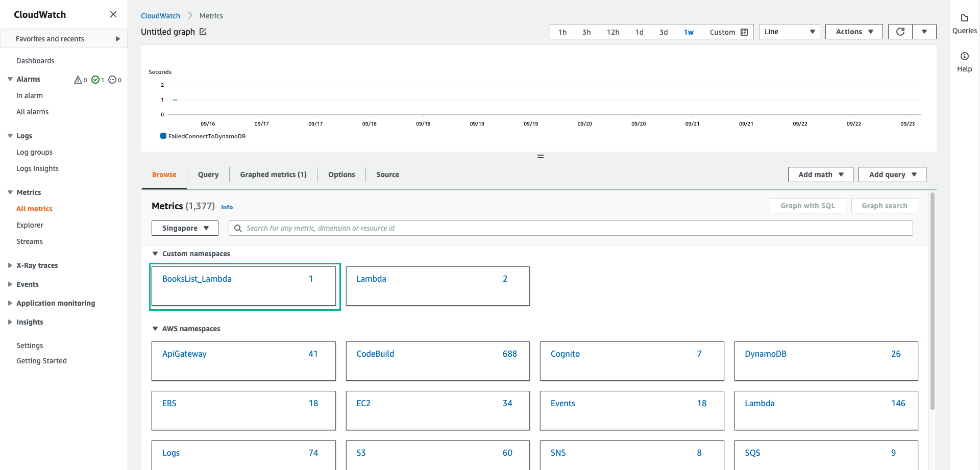The image size is (980, 470).
Task: Open the metrics Explorer link
Action: click(x=30, y=225)
